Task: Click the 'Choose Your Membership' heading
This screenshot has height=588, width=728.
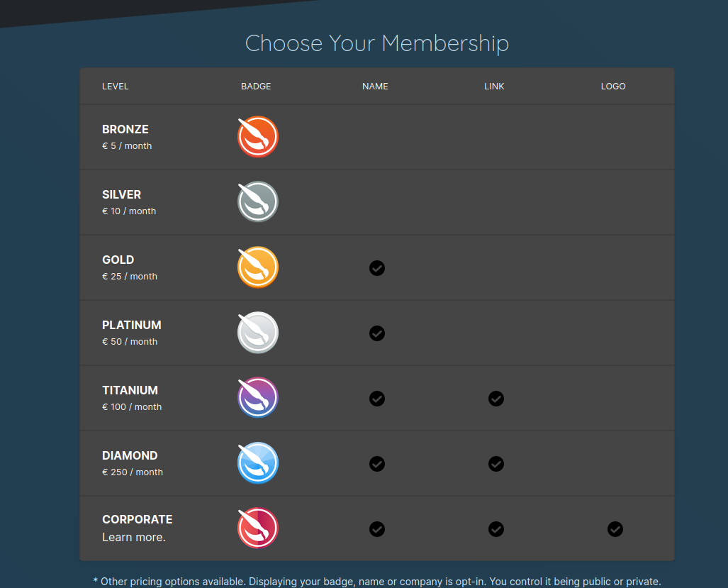Action: point(377,44)
